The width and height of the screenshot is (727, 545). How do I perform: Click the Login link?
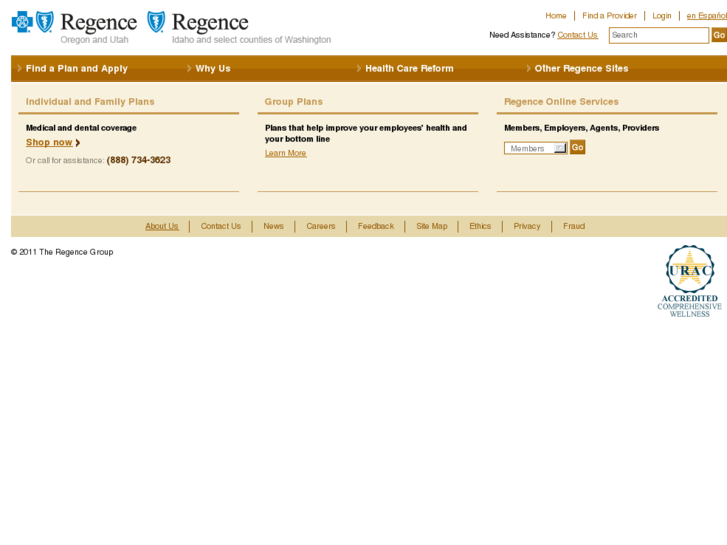(x=662, y=16)
